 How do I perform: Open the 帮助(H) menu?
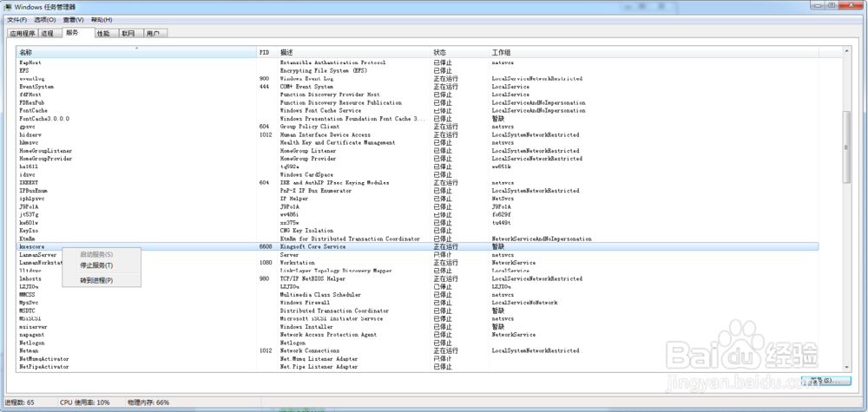coord(102,20)
